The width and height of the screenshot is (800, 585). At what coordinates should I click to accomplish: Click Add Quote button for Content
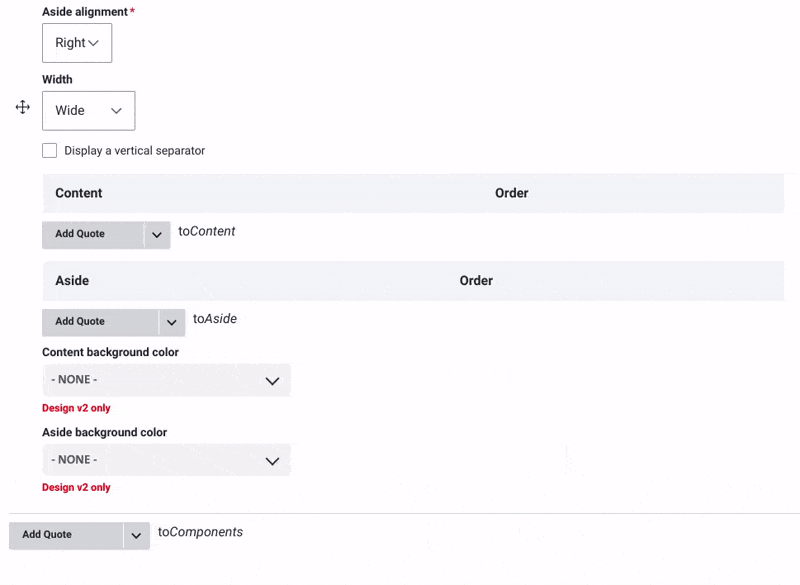pyautogui.click(x=92, y=234)
